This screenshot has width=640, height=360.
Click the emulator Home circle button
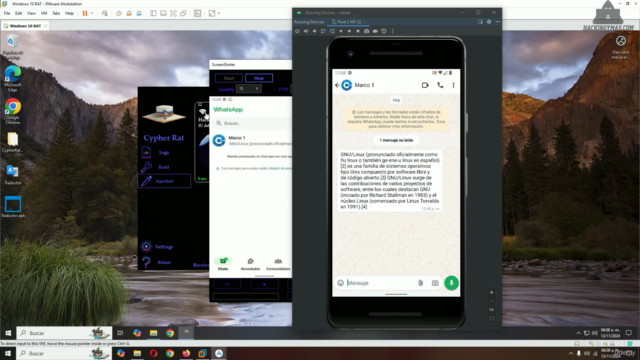[349, 31]
